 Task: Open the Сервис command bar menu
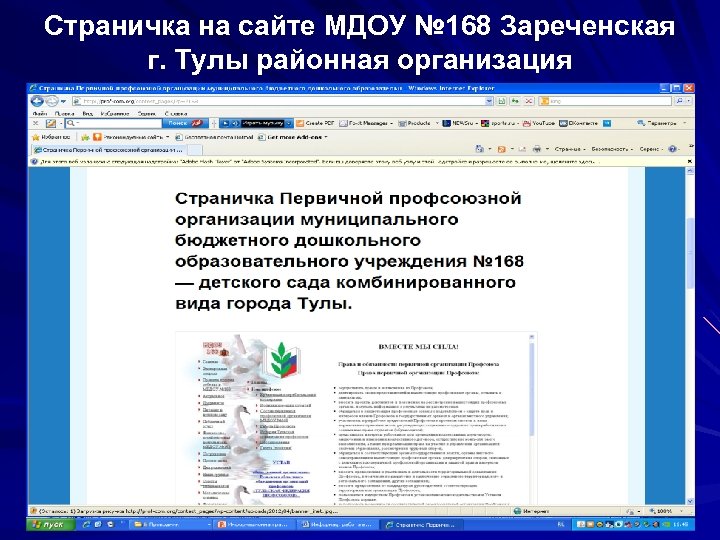click(652, 149)
